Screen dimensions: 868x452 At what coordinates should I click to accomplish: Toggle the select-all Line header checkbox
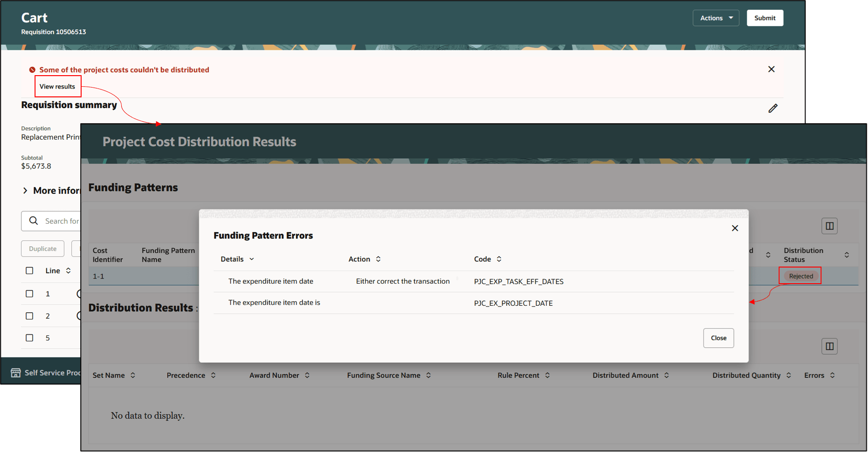point(30,271)
